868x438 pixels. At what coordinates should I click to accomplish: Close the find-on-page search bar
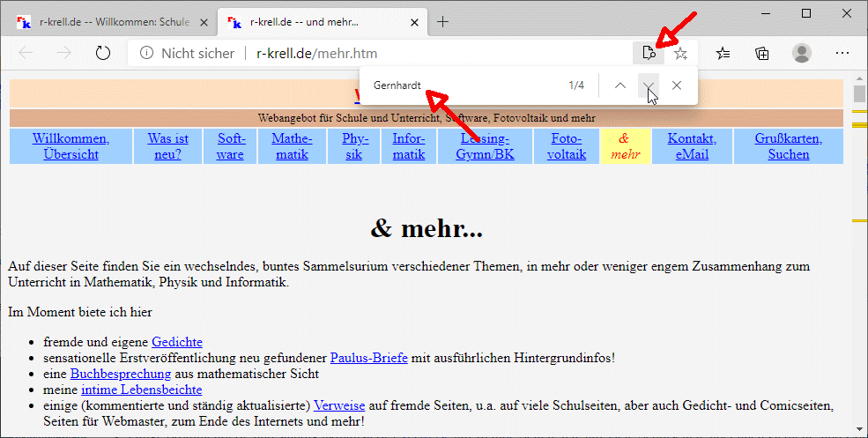click(x=677, y=85)
